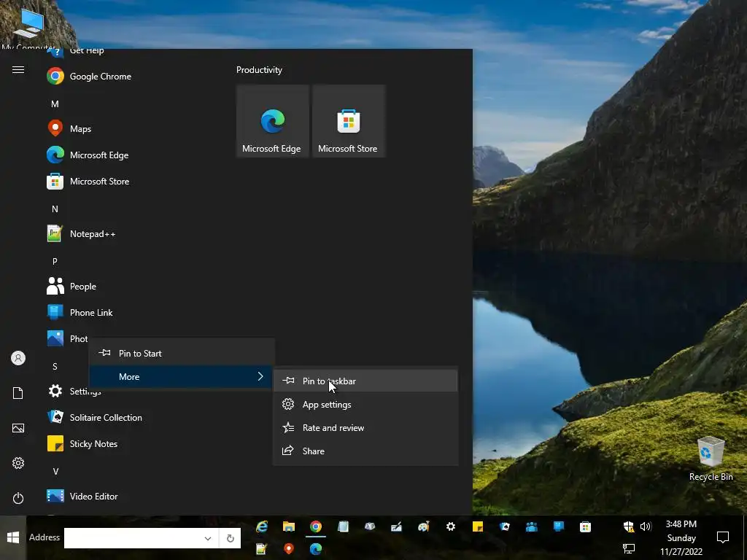Image resolution: width=747 pixels, height=560 pixels.
Task: Open Internet Explorer from the taskbar
Action: tap(262, 526)
